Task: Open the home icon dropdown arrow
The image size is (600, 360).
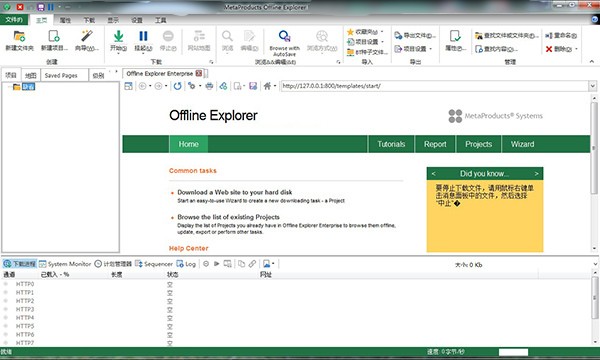Action: coord(275,86)
